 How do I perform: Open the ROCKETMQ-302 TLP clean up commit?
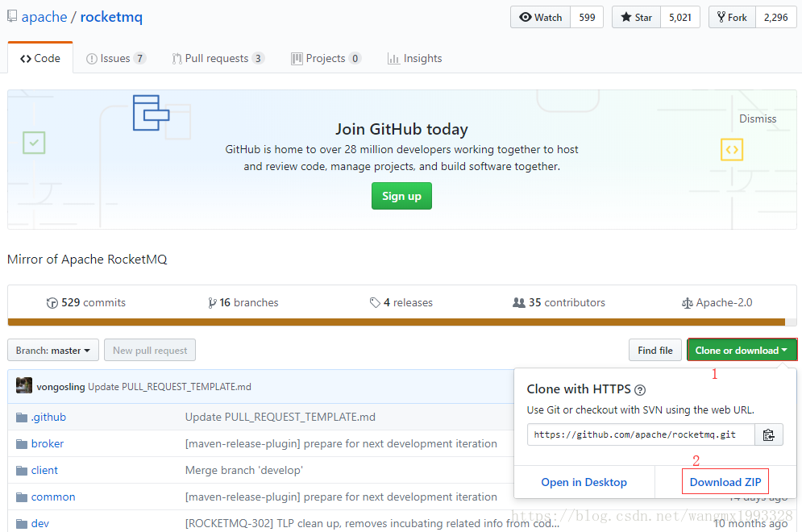[x=372, y=523]
